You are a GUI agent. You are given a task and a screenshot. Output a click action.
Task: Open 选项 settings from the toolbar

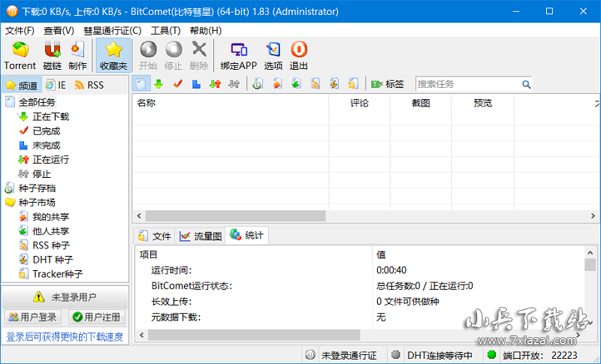point(273,56)
